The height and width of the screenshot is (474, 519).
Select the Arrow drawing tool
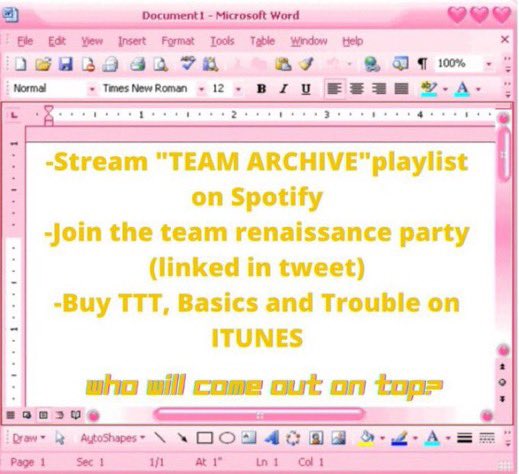[x=182, y=437]
